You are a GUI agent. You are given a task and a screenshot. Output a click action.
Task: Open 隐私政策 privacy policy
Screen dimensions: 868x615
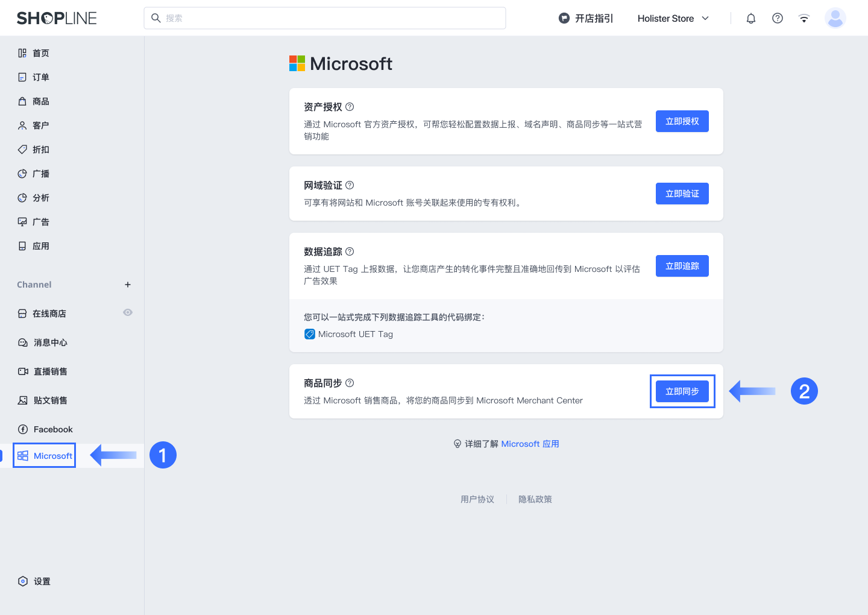[x=535, y=499]
